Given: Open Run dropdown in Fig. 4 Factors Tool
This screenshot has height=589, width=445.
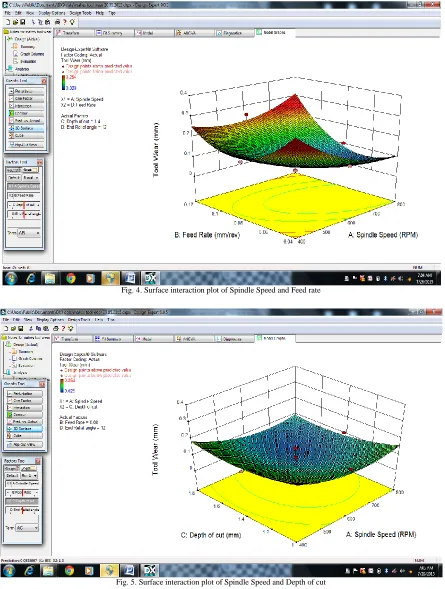Looking at the screenshot, I should (31, 178).
